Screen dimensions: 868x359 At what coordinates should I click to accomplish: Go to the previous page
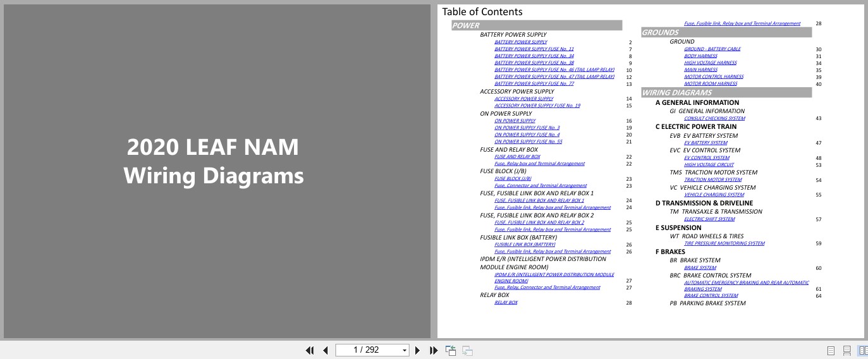pyautogui.click(x=326, y=350)
